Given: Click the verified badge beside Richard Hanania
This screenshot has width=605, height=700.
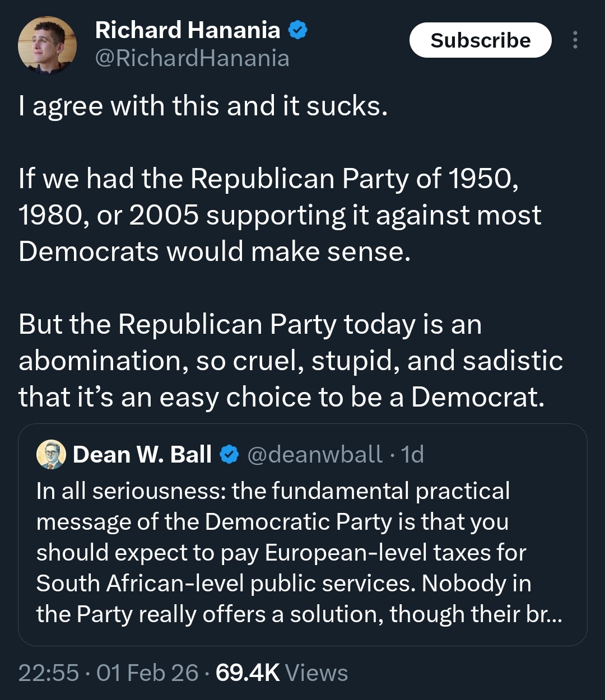Looking at the screenshot, I should 298,30.
